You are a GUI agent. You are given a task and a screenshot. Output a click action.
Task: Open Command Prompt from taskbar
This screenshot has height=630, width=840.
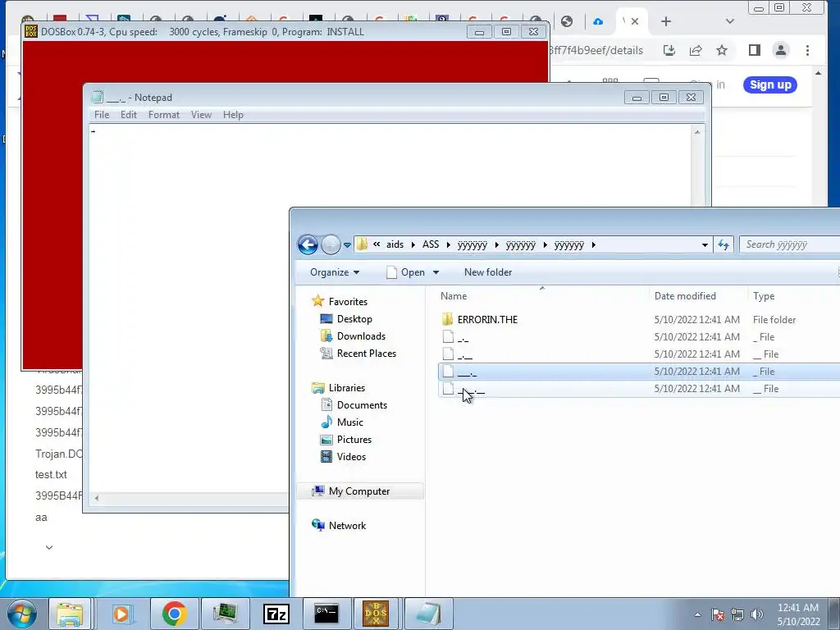pyautogui.click(x=326, y=614)
